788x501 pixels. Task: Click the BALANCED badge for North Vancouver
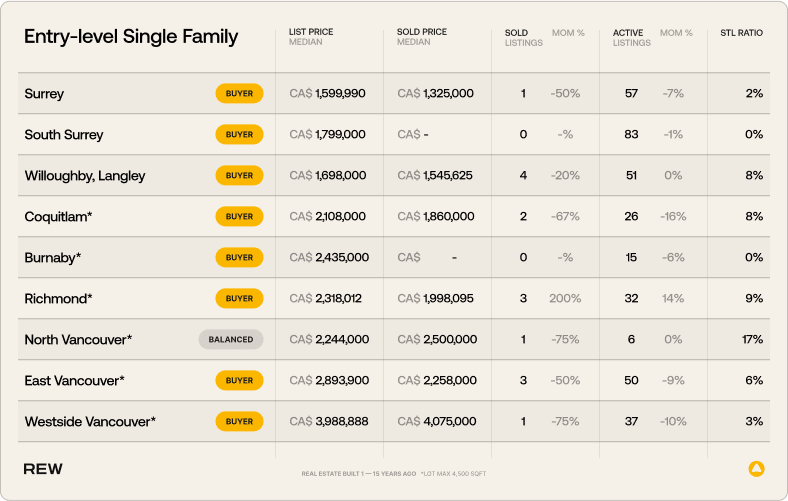[x=231, y=339]
